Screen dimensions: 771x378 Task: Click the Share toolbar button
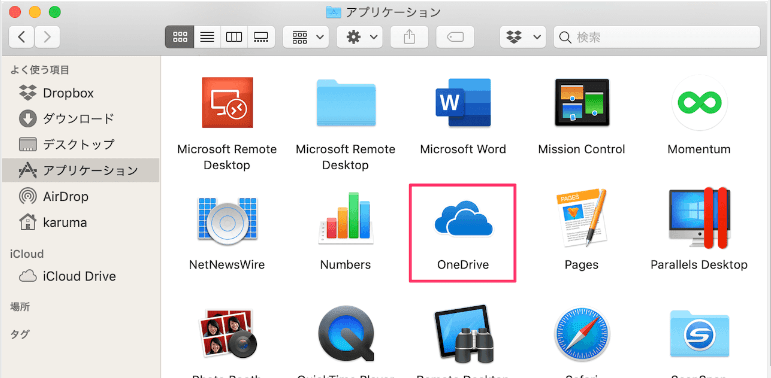[409, 37]
